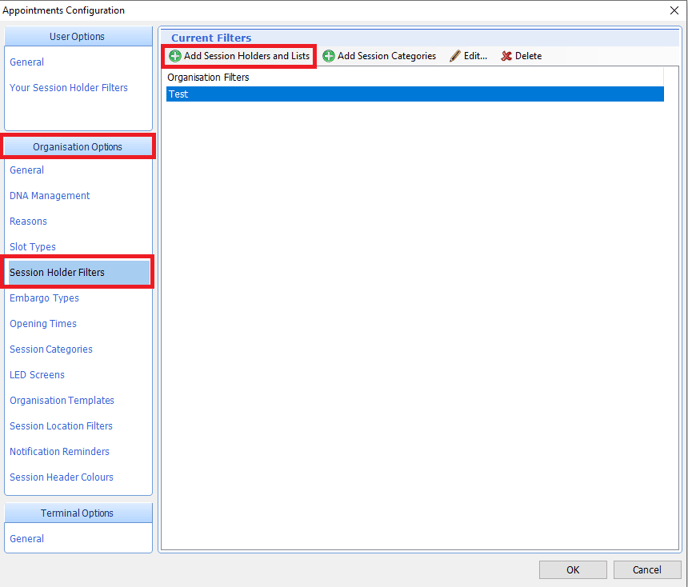Go to Slot Types page
The height and width of the screenshot is (587, 688).
click(33, 247)
